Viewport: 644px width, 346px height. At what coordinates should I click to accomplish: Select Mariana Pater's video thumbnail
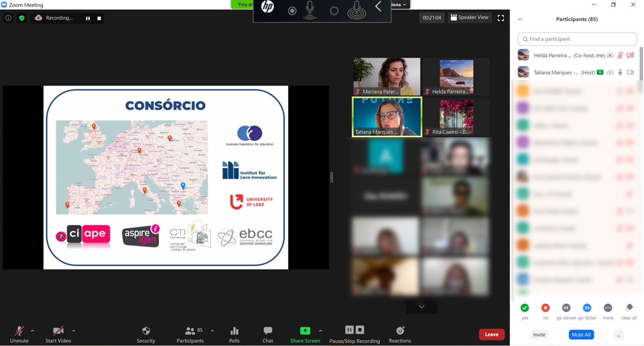[387, 76]
